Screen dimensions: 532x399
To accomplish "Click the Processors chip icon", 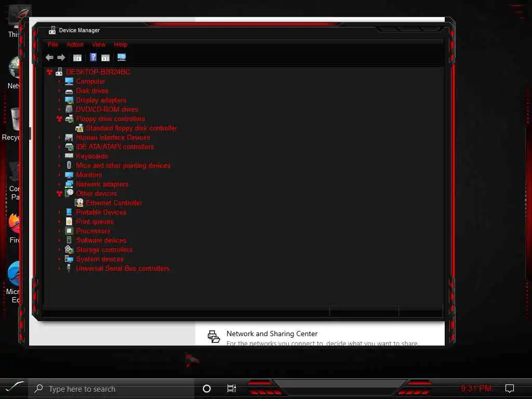I will (x=69, y=231).
